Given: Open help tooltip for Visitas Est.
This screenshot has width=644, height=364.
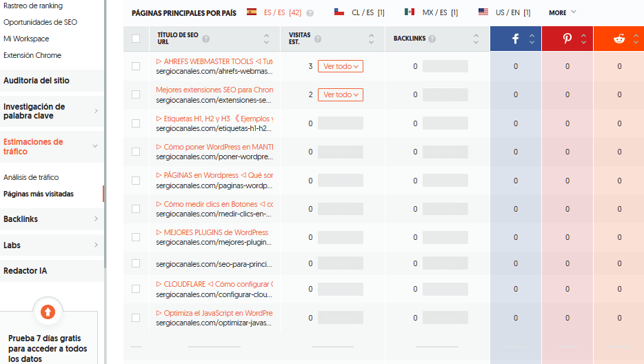Looking at the screenshot, I should click(318, 39).
